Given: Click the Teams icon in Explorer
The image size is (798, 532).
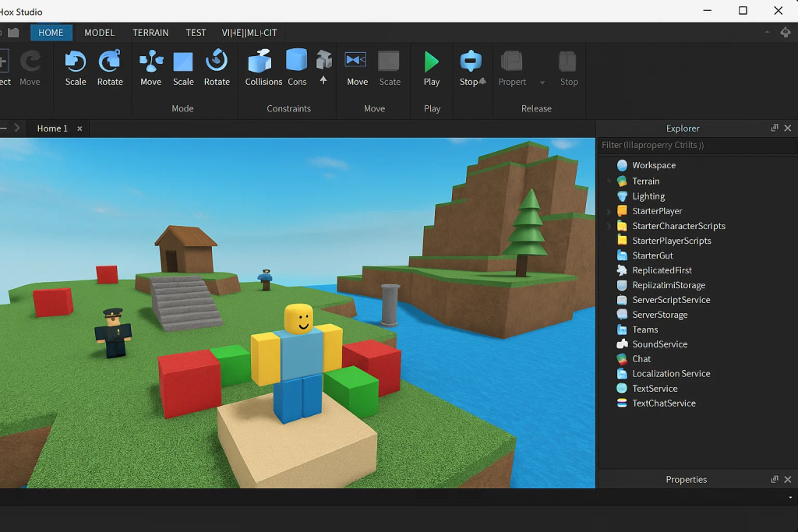Looking at the screenshot, I should pos(622,329).
